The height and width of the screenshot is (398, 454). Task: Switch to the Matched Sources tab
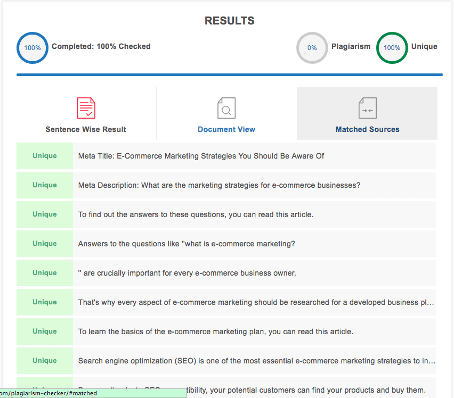[367, 129]
